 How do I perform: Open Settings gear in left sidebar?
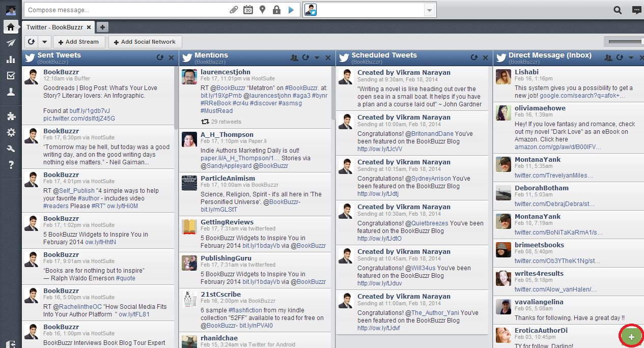click(11, 133)
